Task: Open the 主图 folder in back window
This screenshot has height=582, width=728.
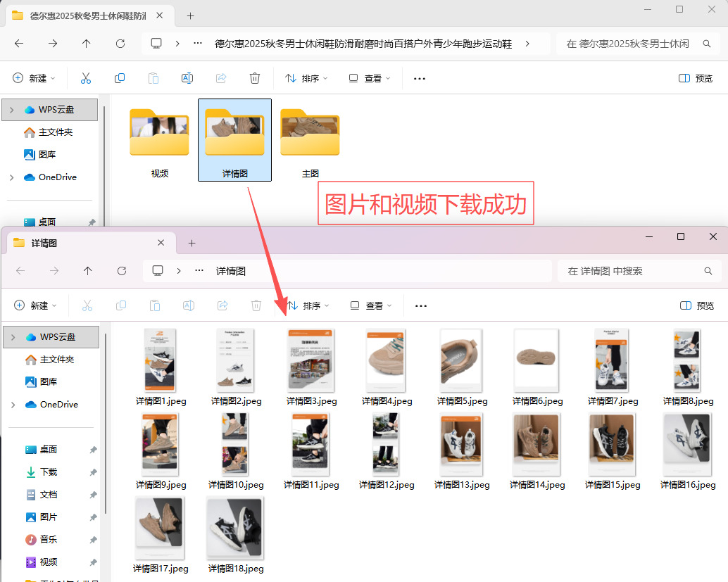Action: coord(310,141)
